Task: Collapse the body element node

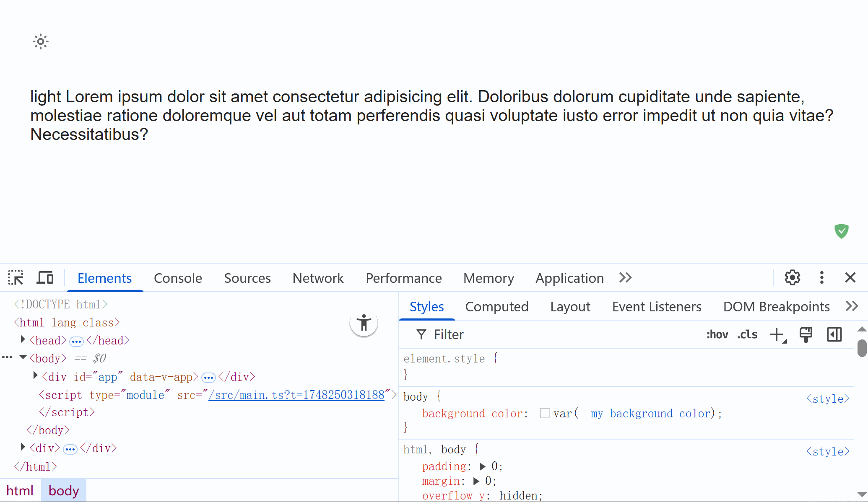Action: pyautogui.click(x=23, y=357)
